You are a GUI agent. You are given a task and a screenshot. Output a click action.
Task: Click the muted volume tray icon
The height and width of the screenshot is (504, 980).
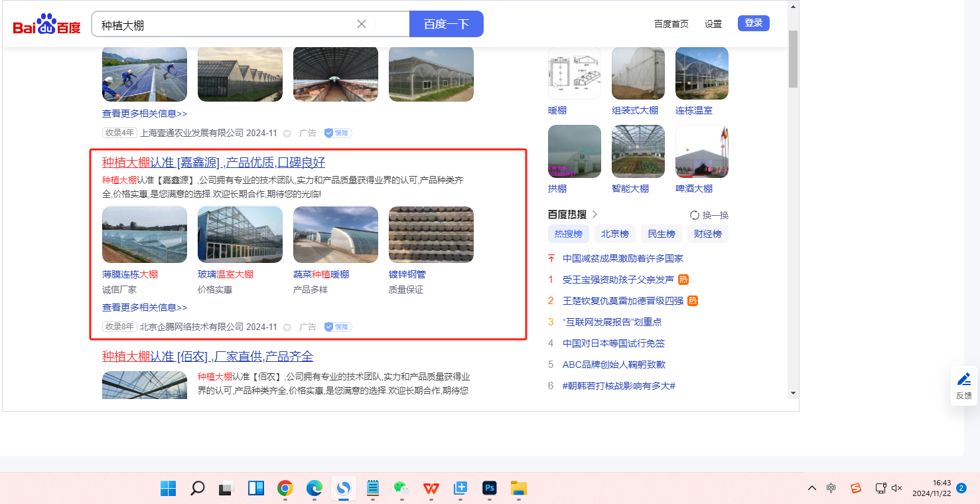(897, 488)
